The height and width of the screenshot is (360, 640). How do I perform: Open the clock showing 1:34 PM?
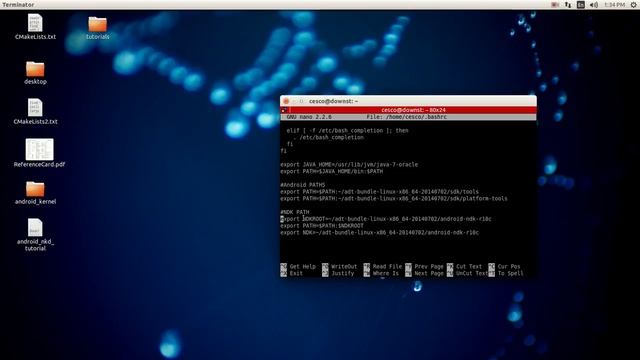[x=614, y=5]
